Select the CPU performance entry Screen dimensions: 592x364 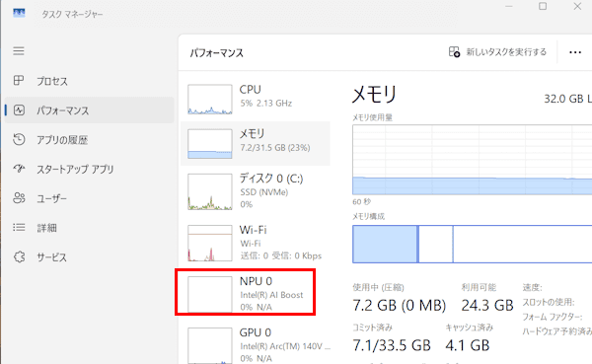(256, 100)
